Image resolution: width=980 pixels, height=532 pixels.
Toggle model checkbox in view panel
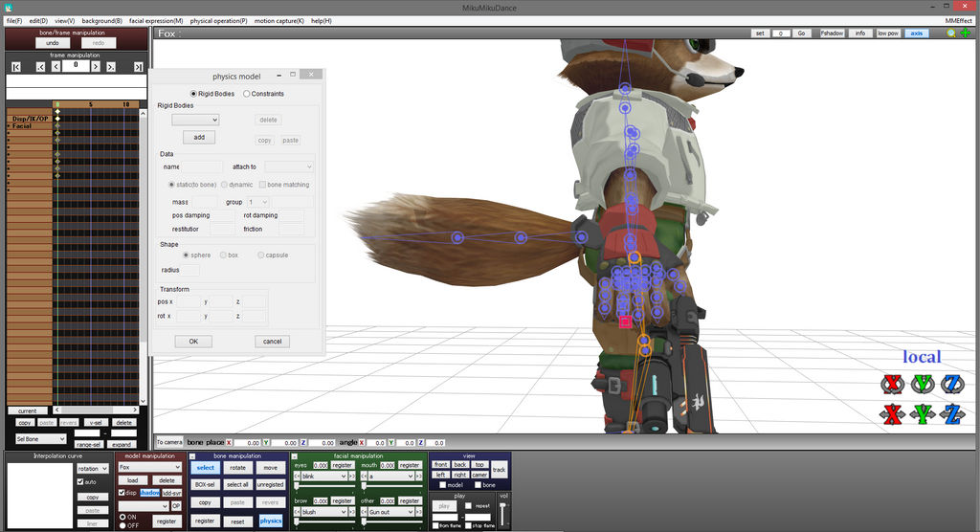point(442,485)
